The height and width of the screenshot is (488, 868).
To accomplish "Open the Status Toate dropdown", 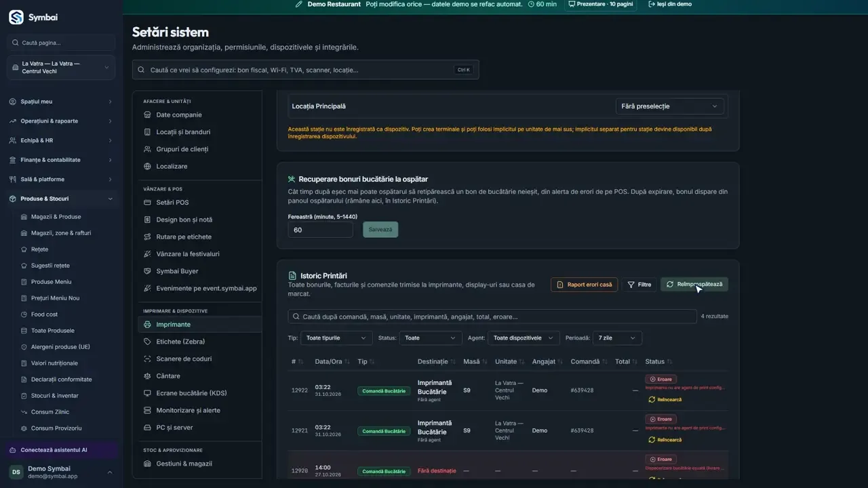I will (431, 338).
